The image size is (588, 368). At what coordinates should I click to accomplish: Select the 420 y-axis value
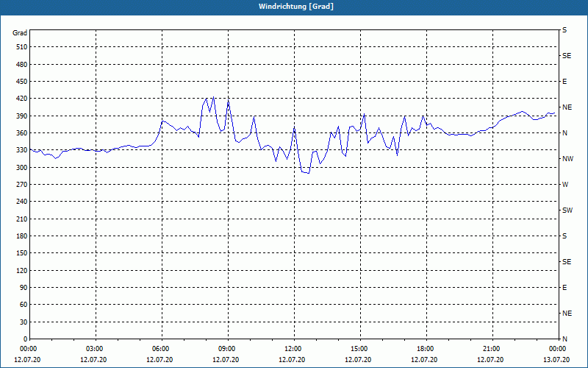(x=22, y=99)
